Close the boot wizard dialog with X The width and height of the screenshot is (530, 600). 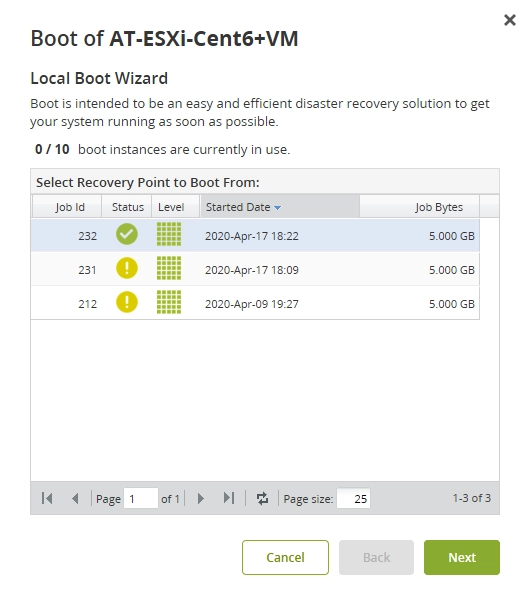click(510, 20)
